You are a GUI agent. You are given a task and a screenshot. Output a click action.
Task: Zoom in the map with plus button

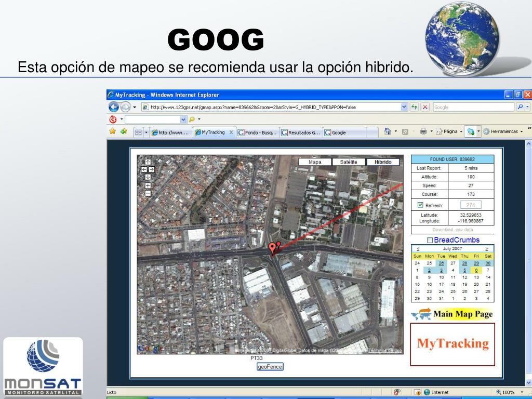148,185
